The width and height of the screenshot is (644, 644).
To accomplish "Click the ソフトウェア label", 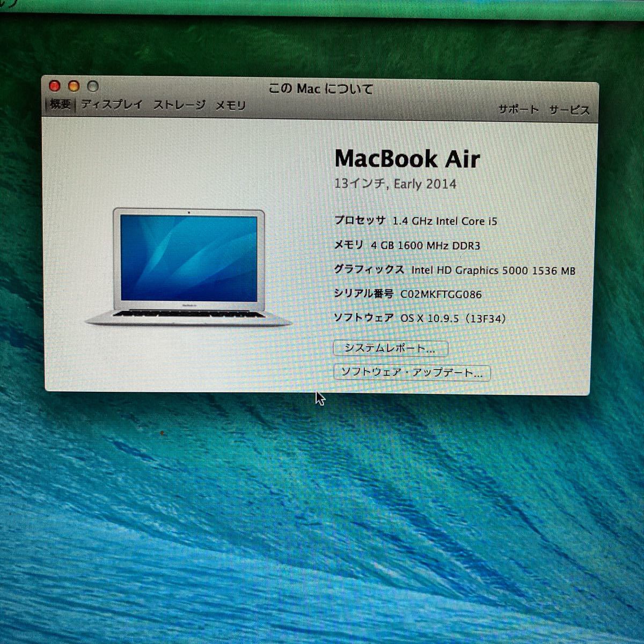I will coord(363,318).
